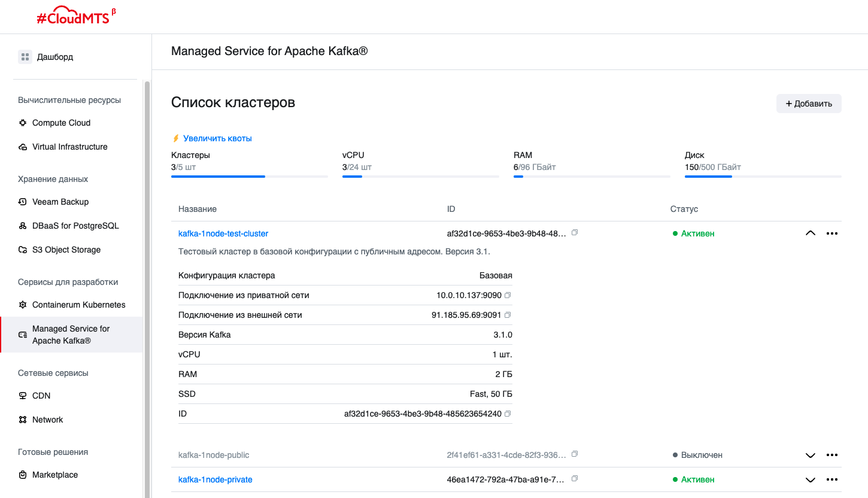The height and width of the screenshot is (498, 868).
Task: Expand kafka-1node-public cluster details
Action: click(811, 455)
